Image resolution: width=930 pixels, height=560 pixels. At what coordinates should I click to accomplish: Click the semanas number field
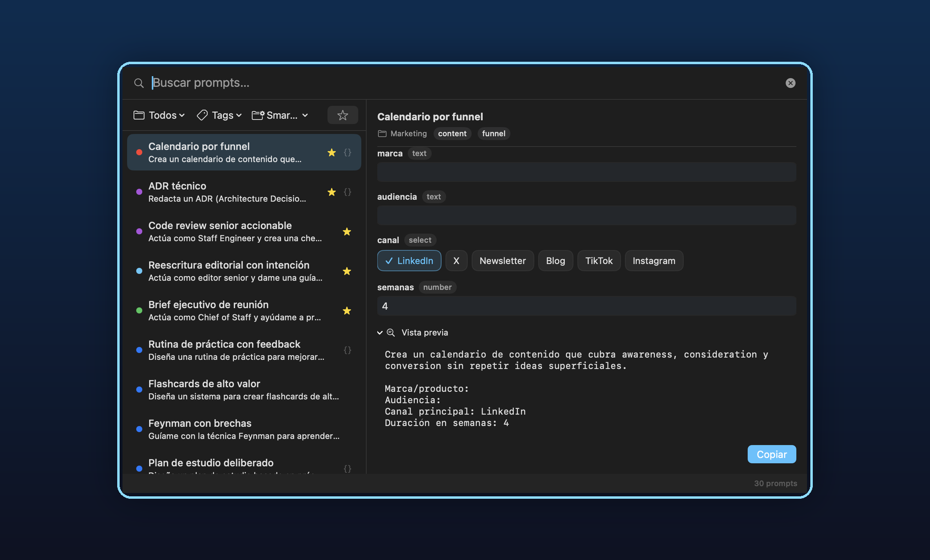(x=587, y=306)
